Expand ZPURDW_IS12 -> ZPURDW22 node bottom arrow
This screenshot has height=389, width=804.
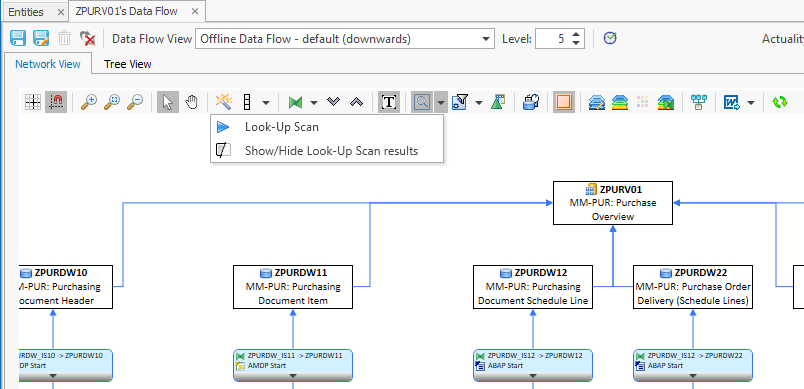693,376
